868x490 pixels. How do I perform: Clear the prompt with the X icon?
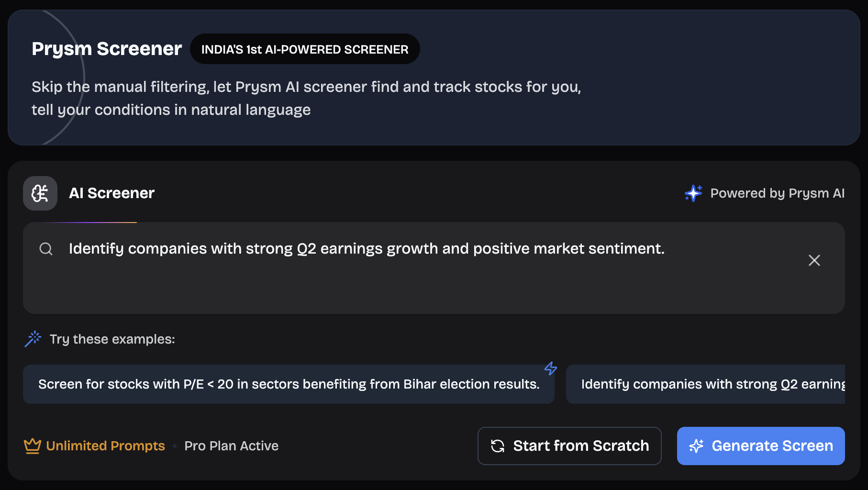[814, 260]
